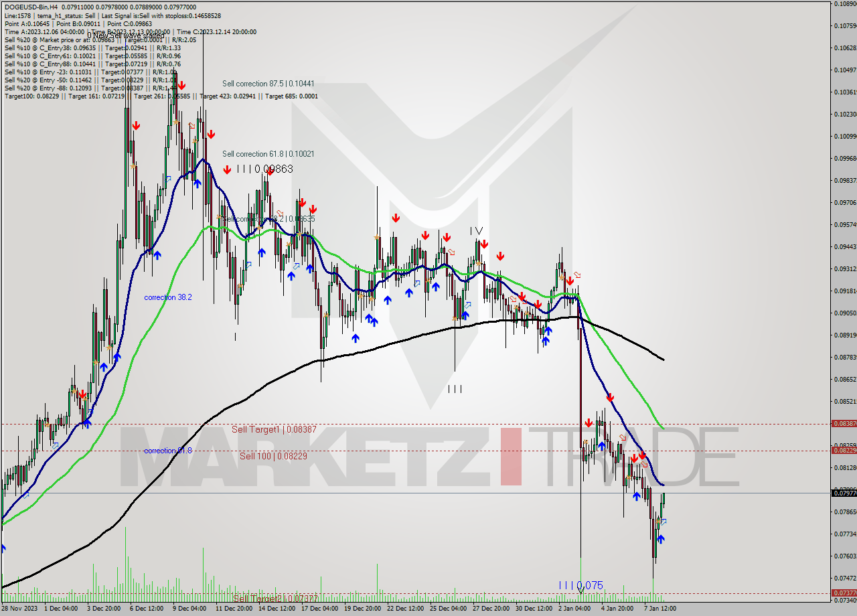Click the 0.09181 price axis value
The width and height of the screenshot is (857, 616).
tap(845, 291)
